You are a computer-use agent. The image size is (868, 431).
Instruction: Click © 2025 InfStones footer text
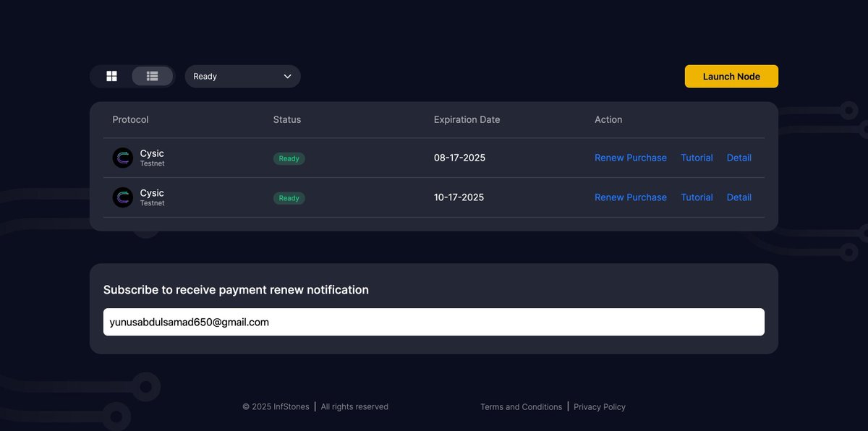pos(276,407)
